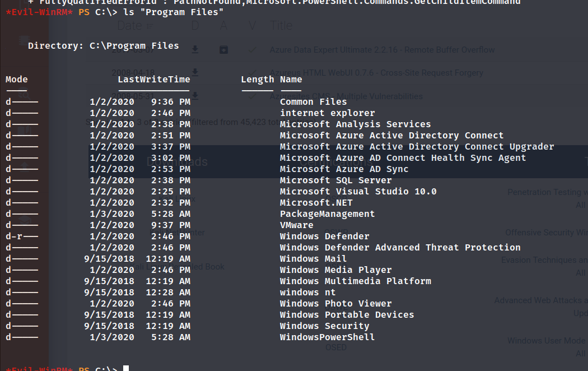The height and width of the screenshot is (371, 588).
Task: Click the d-r mode value row
Action: point(22,236)
